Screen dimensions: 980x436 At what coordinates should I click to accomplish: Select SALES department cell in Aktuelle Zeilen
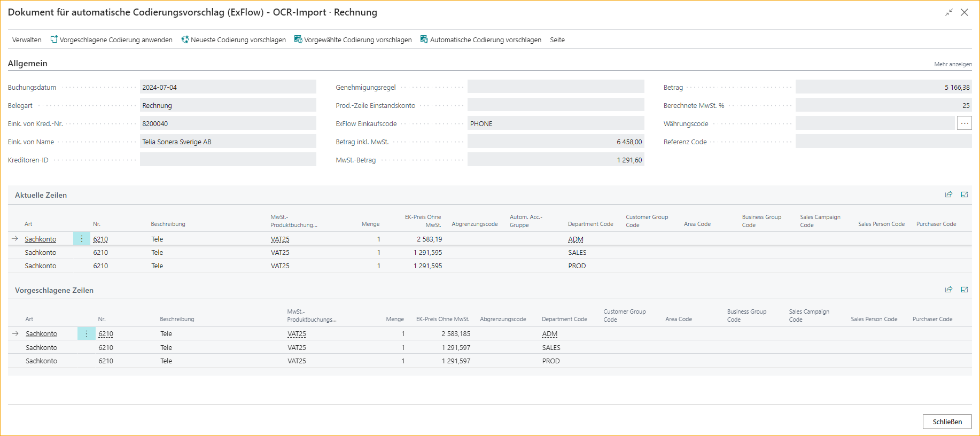click(577, 253)
